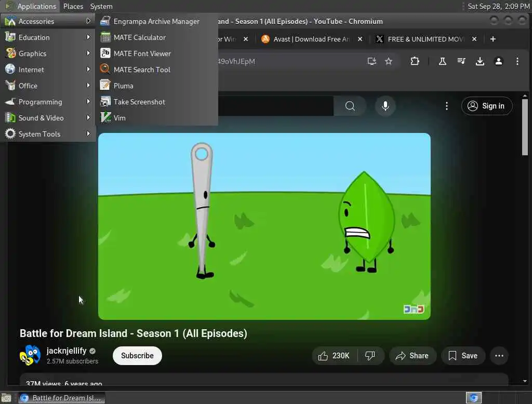Expand the Graphics submenu
This screenshot has width=532, height=404.
[47, 53]
